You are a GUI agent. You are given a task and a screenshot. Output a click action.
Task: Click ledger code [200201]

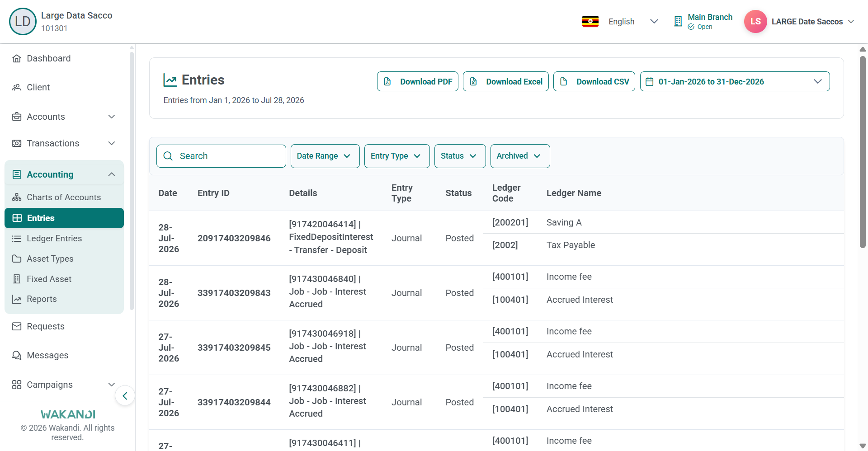(x=510, y=222)
